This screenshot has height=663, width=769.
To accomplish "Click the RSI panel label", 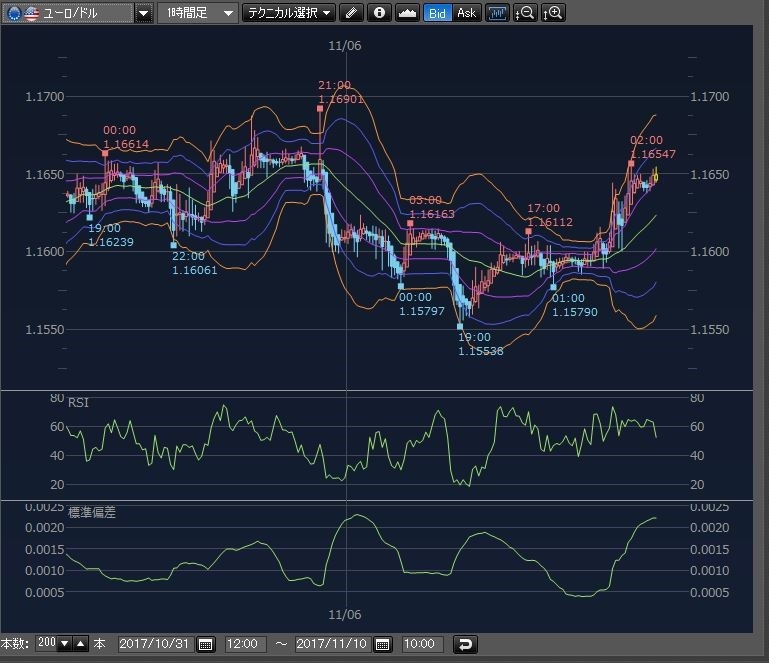I will 78,403.
